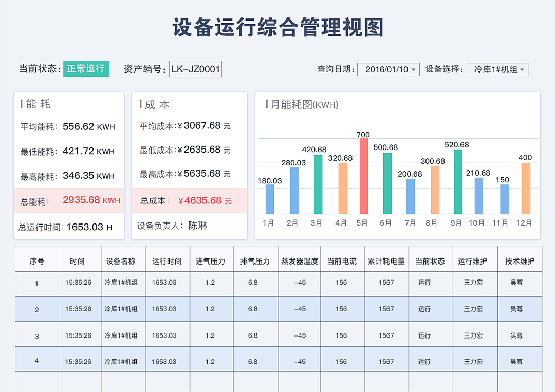Click the 当前状态 column header
This screenshot has width=555, height=392.
(430, 259)
